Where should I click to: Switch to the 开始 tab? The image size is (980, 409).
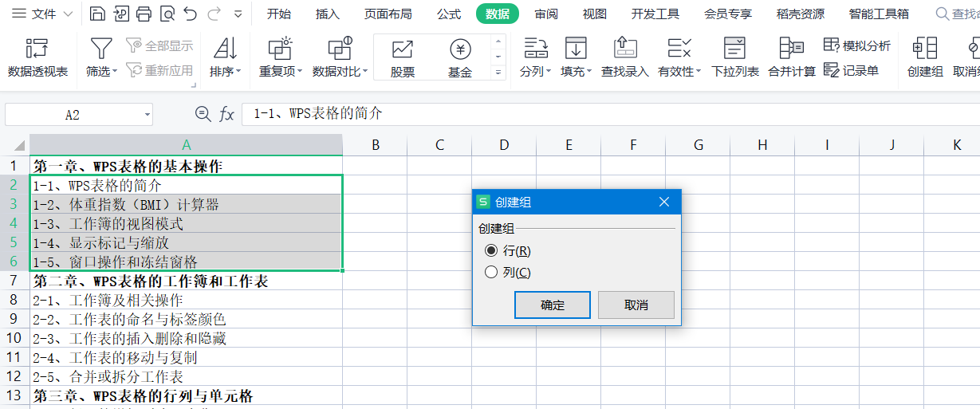point(278,14)
